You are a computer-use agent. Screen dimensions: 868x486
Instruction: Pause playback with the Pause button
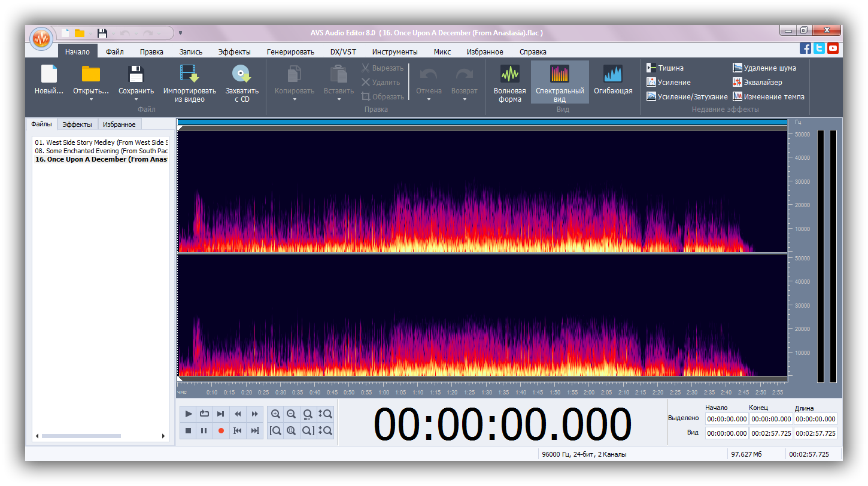tap(204, 430)
